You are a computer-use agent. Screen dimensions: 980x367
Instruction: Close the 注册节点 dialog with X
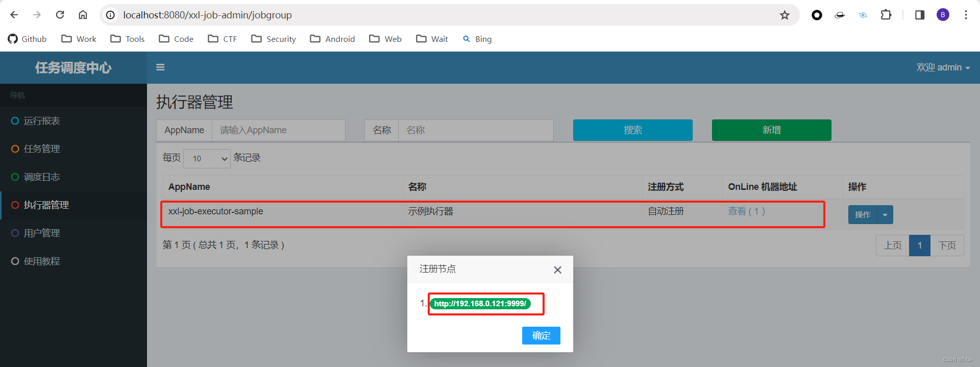pos(557,270)
